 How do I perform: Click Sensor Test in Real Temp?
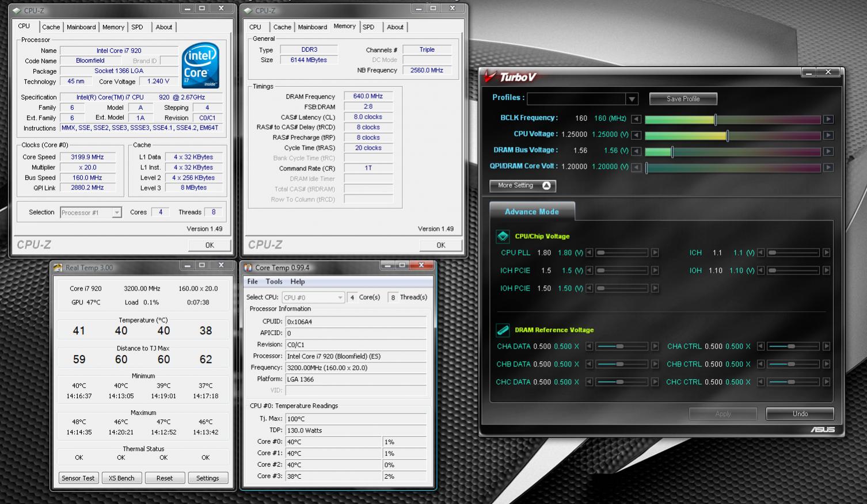[78, 478]
